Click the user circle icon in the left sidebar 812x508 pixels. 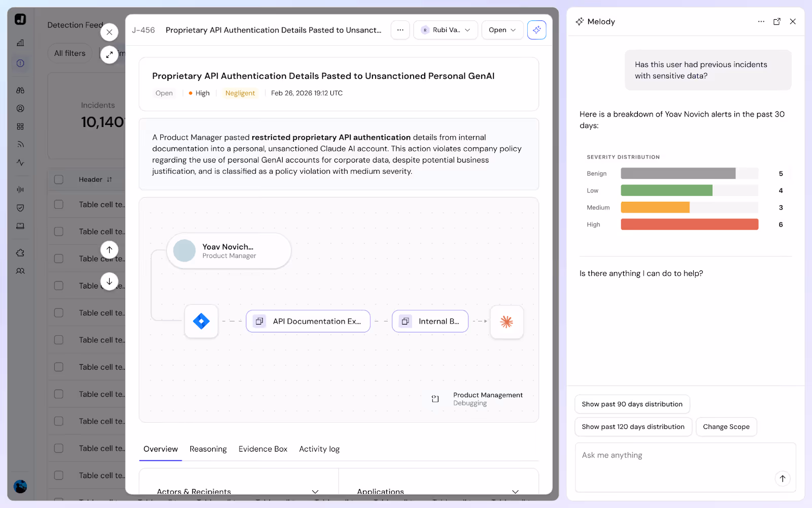pyautogui.click(x=20, y=108)
